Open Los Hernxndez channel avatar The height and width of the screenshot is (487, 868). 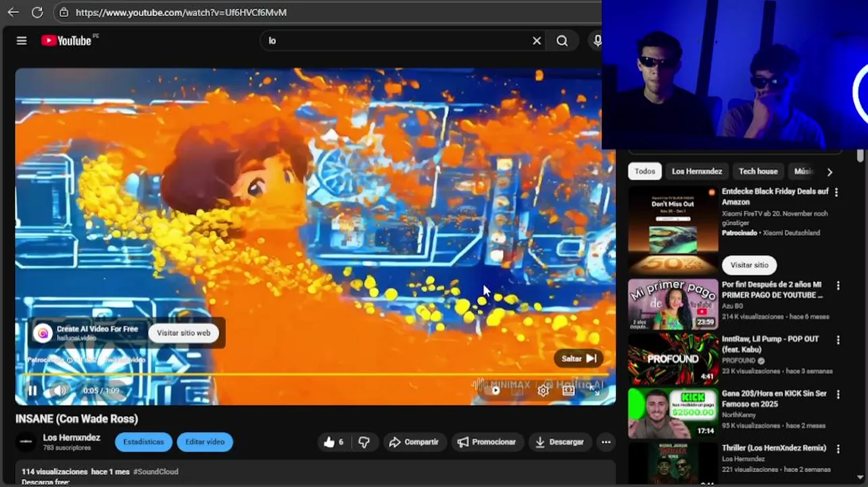pyautogui.click(x=26, y=442)
